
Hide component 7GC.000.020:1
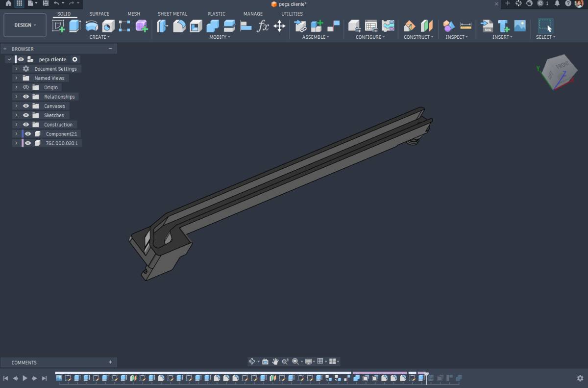click(28, 143)
